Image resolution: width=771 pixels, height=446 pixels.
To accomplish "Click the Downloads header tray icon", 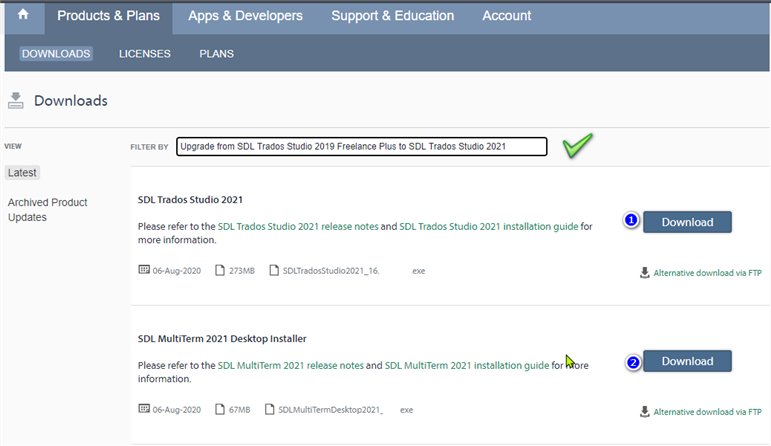I will click(16, 101).
